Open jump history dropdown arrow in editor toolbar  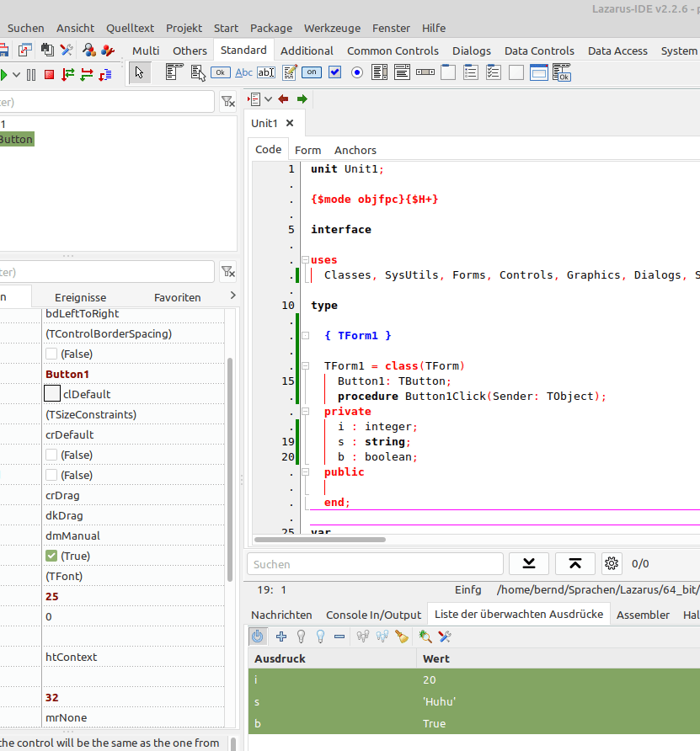click(269, 99)
